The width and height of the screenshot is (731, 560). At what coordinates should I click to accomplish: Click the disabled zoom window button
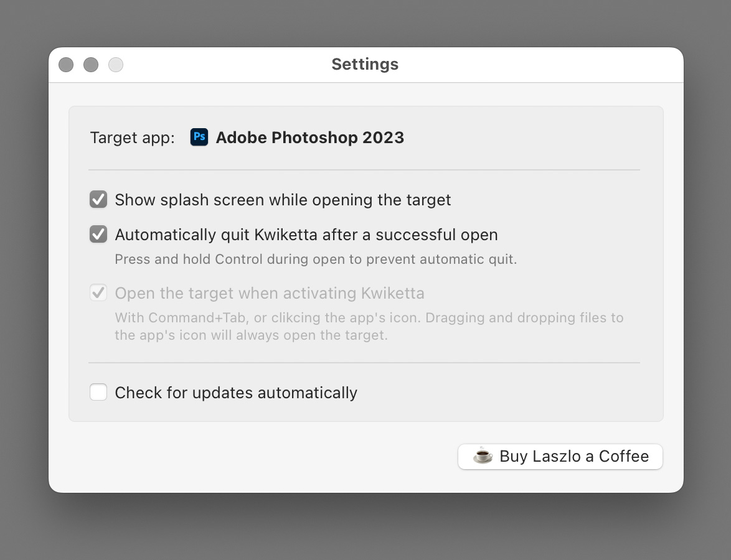pyautogui.click(x=116, y=65)
